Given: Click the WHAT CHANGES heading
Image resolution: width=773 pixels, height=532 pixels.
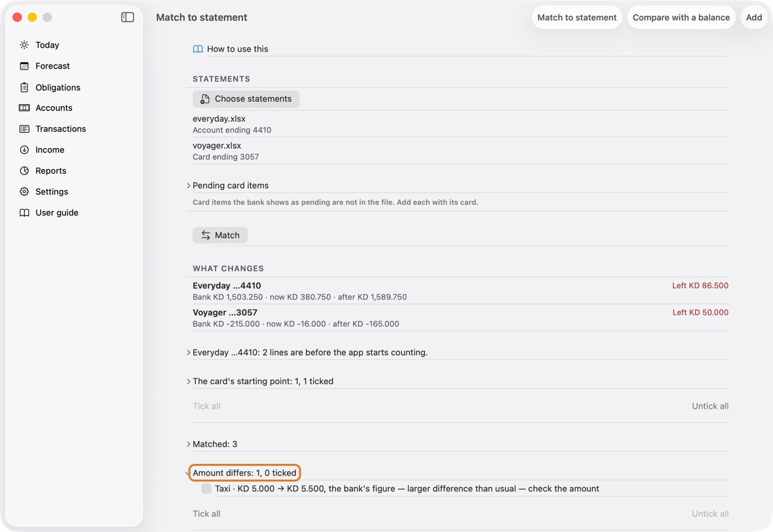Looking at the screenshot, I should point(228,269).
